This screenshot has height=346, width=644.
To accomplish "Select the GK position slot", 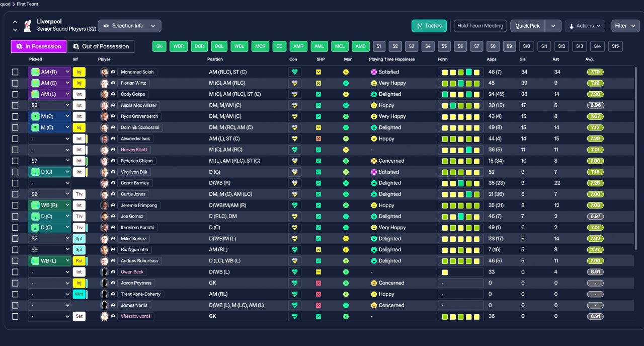I will 159,46.
